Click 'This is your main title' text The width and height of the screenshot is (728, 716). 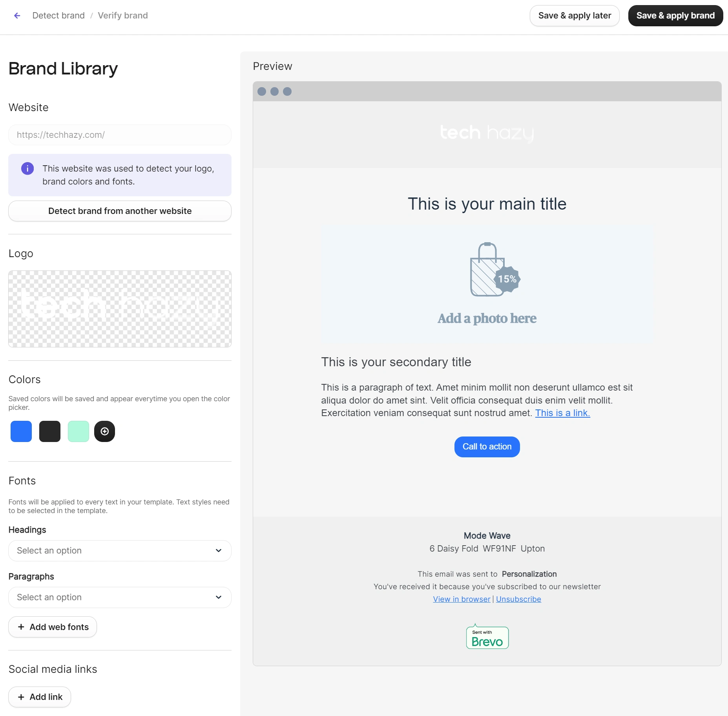[x=487, y=204]
